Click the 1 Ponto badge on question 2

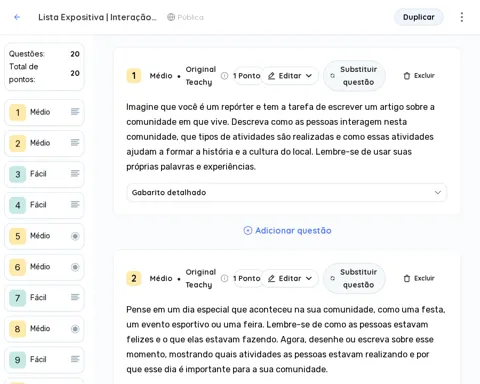(x=246, y=278)
